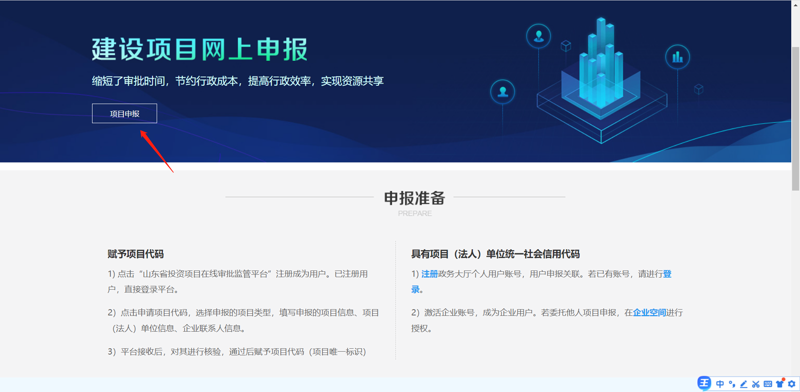
Task: Click the banner subtitle 缩短了审批时间
Action: point(238,81)
